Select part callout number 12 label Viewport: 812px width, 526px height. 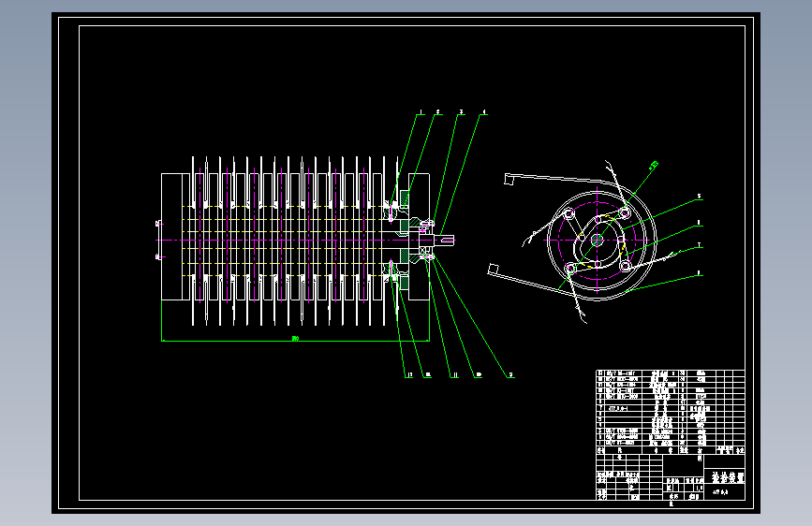(428, 374)
